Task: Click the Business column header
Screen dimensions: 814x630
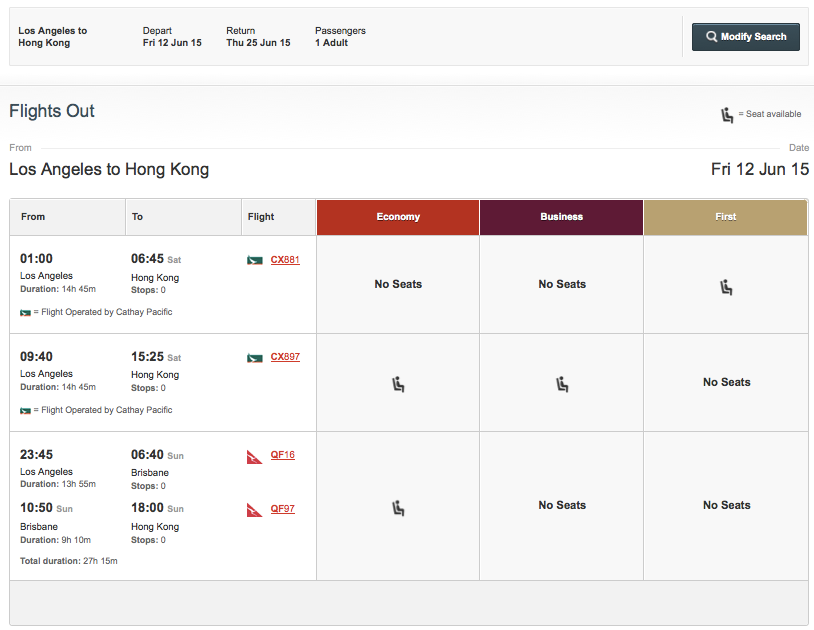Action: 562,217
